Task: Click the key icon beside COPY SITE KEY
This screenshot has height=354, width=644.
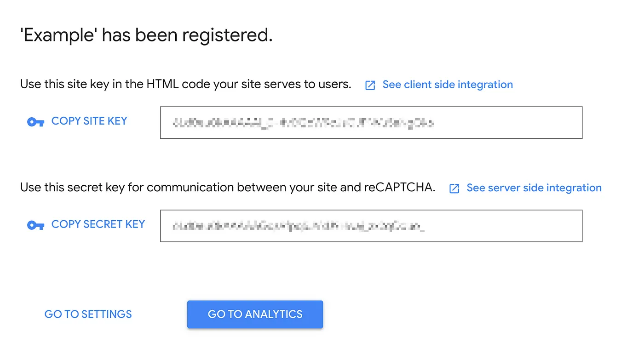Action: point(35,122)
